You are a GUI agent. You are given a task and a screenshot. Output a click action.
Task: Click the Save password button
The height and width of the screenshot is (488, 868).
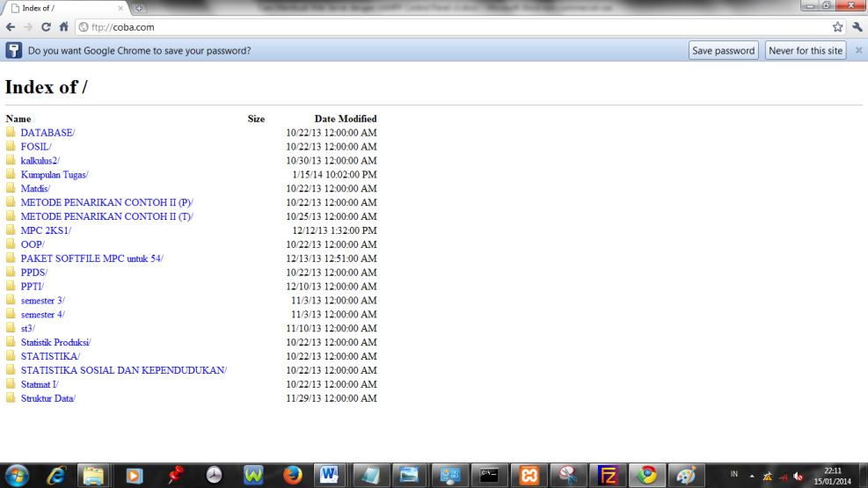[x=723, y=51]
